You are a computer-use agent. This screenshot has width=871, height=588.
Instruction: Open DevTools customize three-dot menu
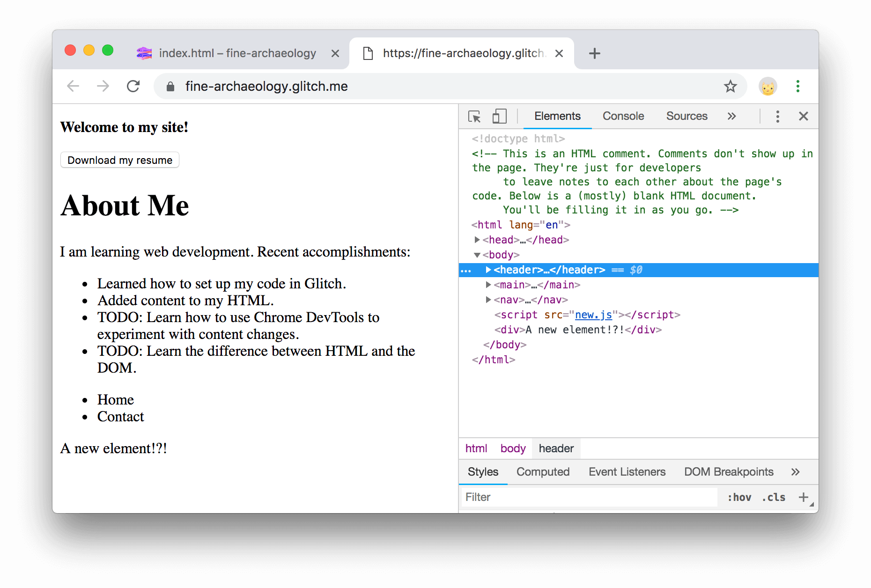coord(778,116)
